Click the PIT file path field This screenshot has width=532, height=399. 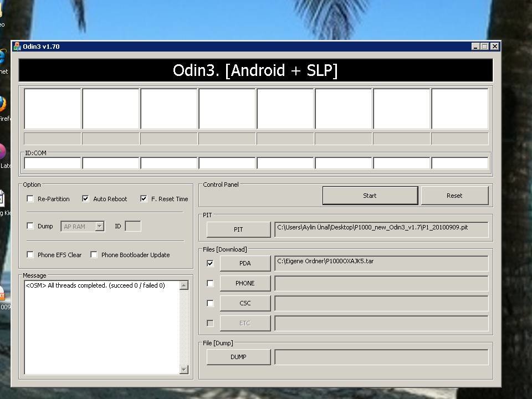point(381,229)
